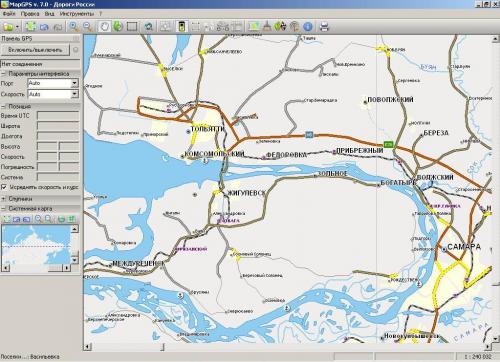Click overview map scroll-up arrow
This screenshot has height=362, width=500.
[75, 229]
